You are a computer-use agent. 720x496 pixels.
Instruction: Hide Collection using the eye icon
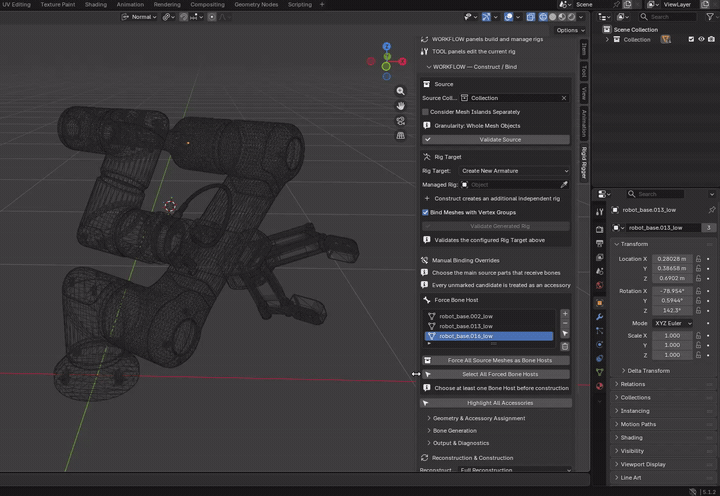[701, 39]
